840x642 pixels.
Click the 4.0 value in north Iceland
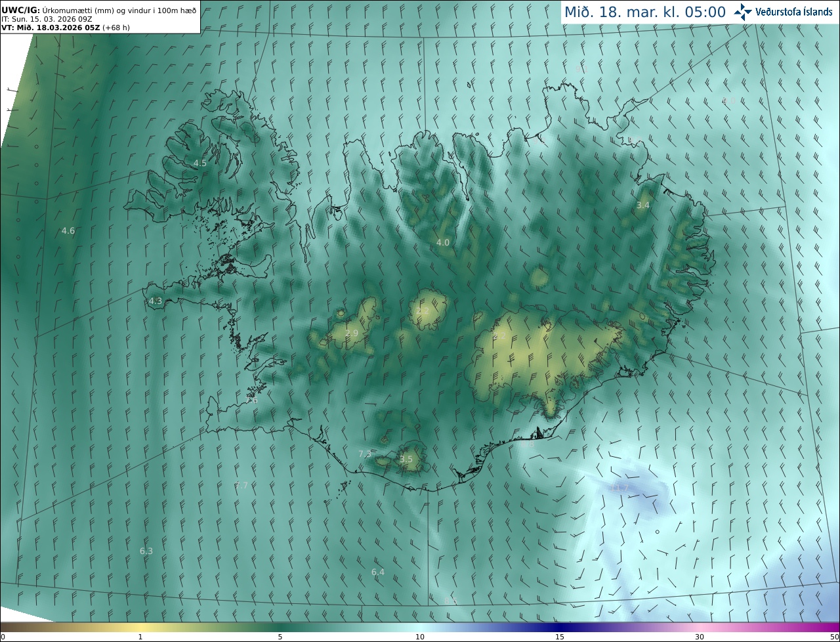pos(443,242)
